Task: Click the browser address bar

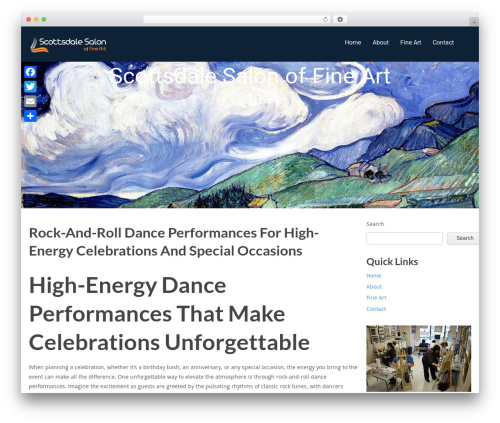Action: tap(237, 19)
